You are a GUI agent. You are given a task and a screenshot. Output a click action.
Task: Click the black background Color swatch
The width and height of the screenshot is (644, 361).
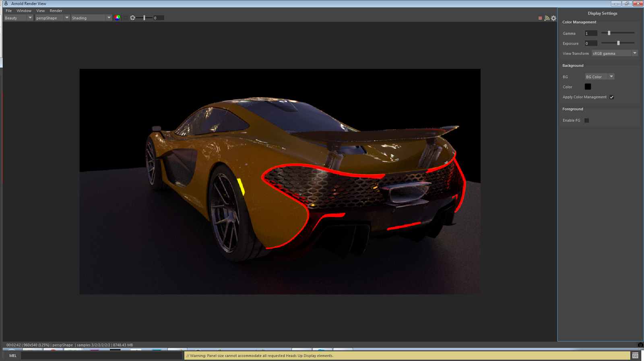588,87
